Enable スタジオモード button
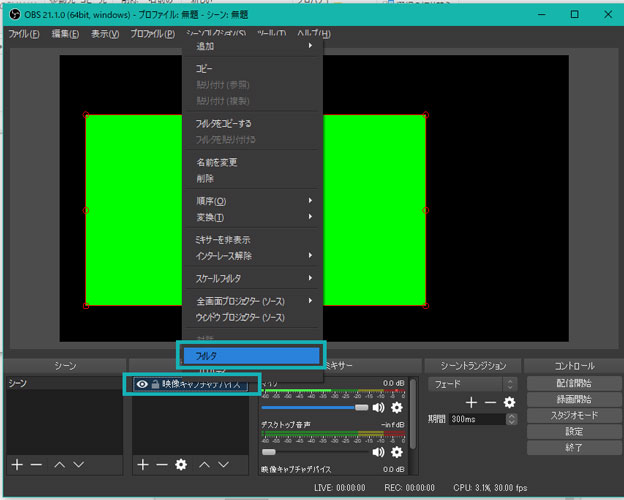The width and height of the screenshot is (624, 500). click(x=574, y=415)
